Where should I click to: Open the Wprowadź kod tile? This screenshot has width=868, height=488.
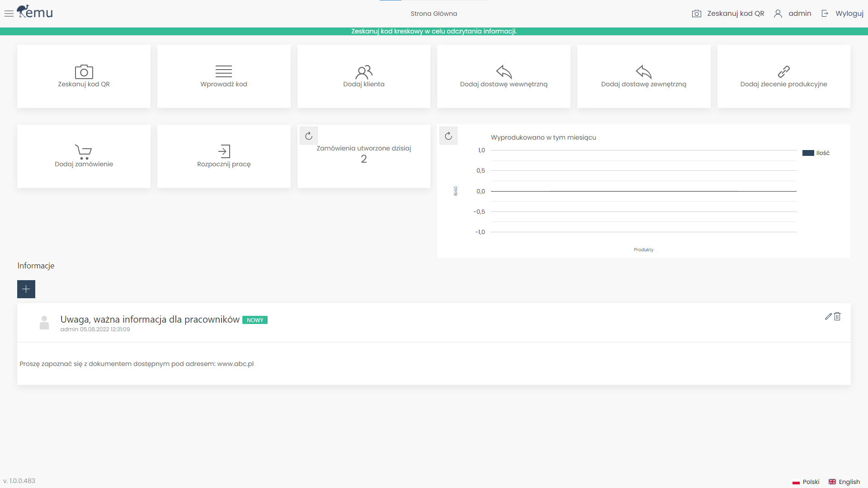pos(224,76)
